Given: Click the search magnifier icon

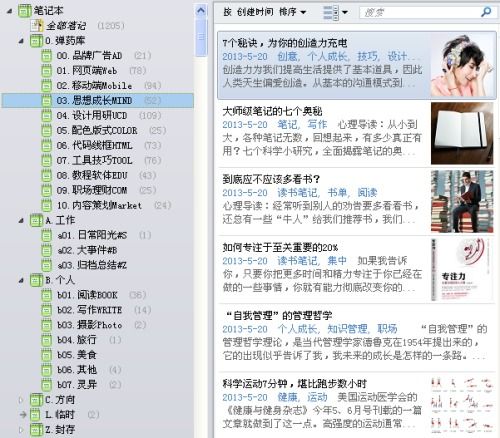Looking at the screenshot, I should click(486, 12).
